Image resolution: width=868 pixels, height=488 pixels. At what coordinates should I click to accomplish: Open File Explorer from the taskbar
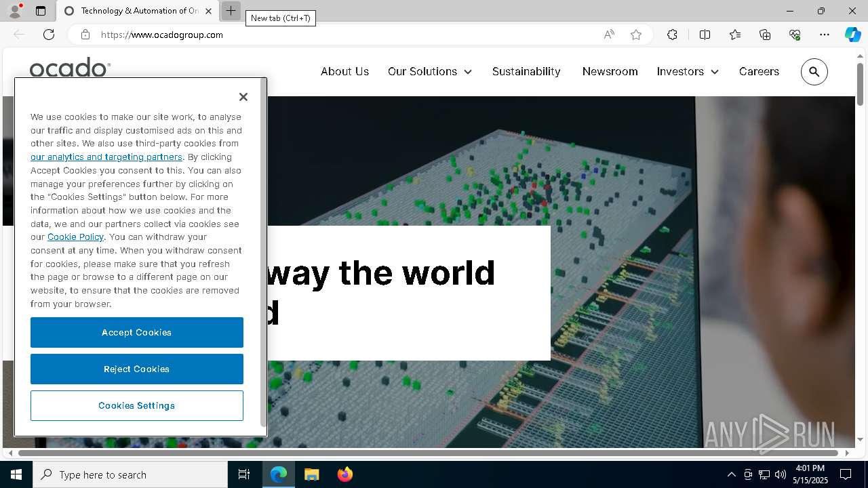click(x=311, y=474)
